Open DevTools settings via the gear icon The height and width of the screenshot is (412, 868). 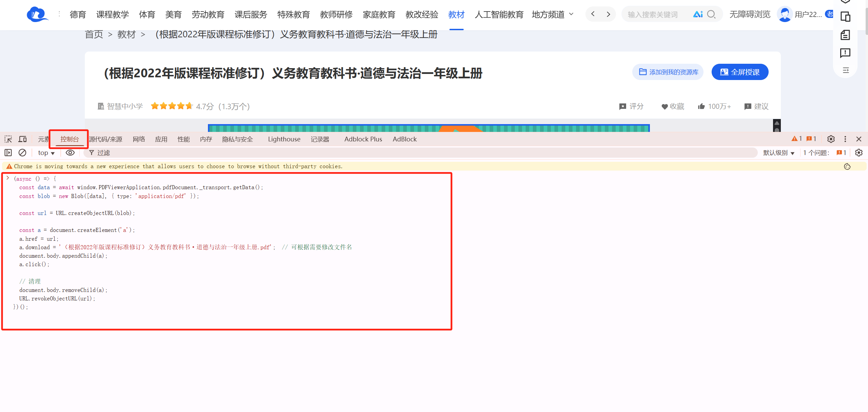click(x=830, y=139)
